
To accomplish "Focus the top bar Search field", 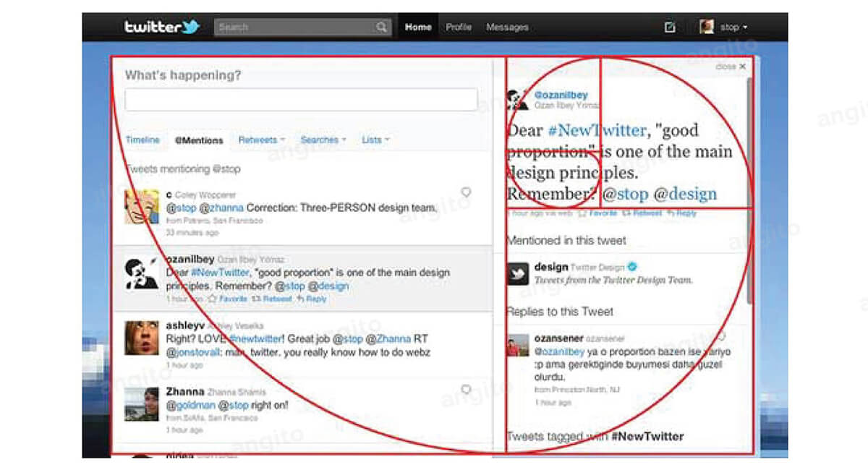I will [303, 27].
